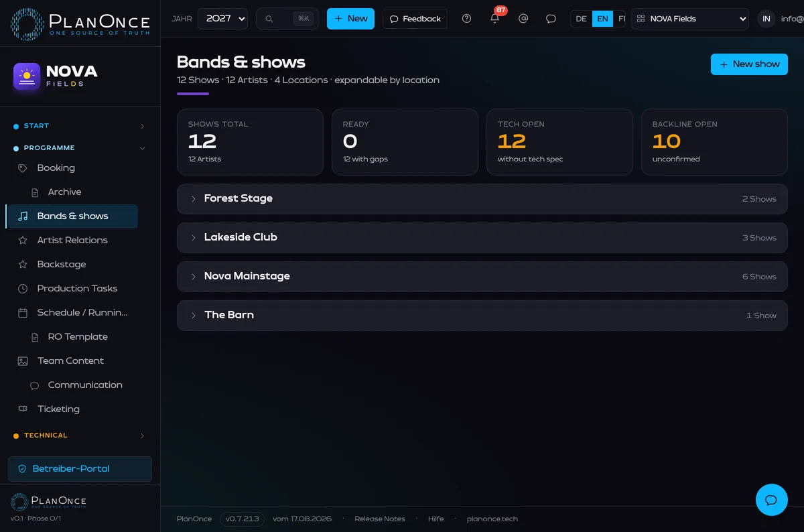Open the NOVA Fields project selector
Image resolution: width=804 pixels, height=532 pixels.
click(x=690, y=19)
